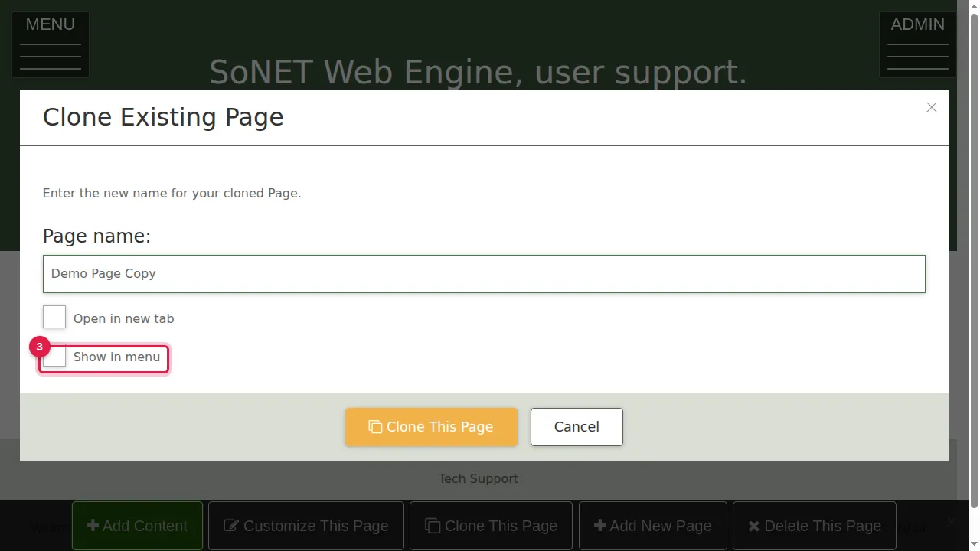The width and height of the screenshot is (980, 551).
Task: Click the scrollbar down arrow
Action: (x=974, y=545)
